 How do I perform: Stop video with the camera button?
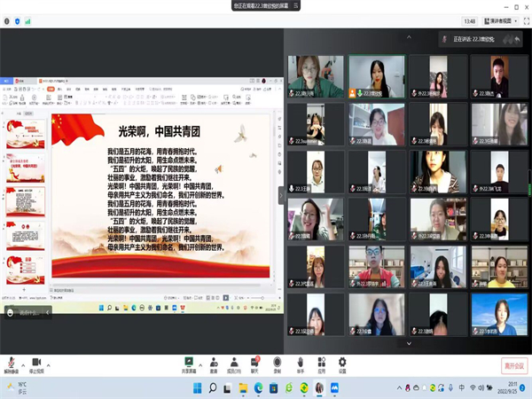(36, 362)
